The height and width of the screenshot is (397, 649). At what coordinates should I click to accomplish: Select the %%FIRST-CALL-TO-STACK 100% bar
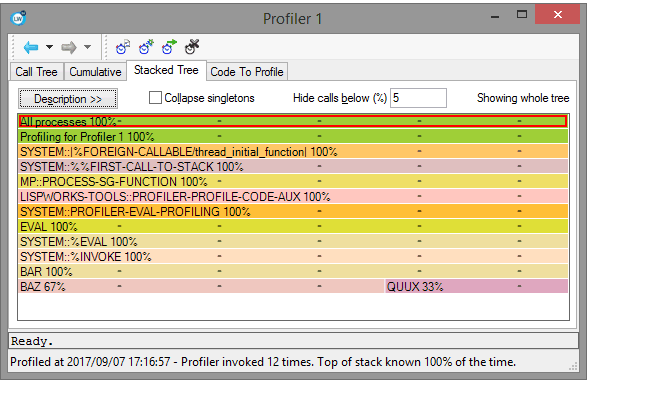click(x=293, y=166)
